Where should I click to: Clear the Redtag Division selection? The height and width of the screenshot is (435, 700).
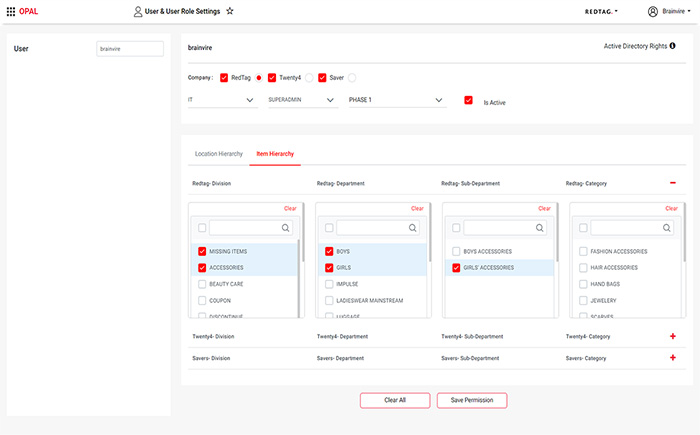pos(290,209)
